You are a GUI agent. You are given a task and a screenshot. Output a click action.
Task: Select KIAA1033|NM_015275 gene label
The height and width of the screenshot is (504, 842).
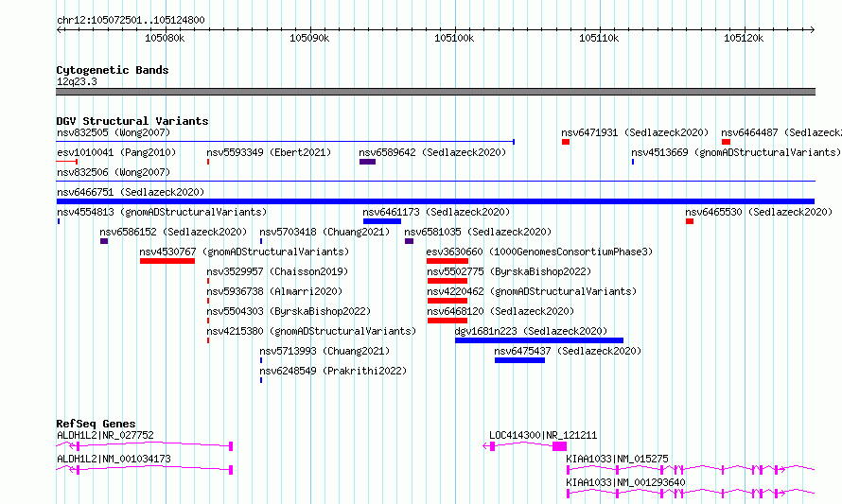click(618, 459)
